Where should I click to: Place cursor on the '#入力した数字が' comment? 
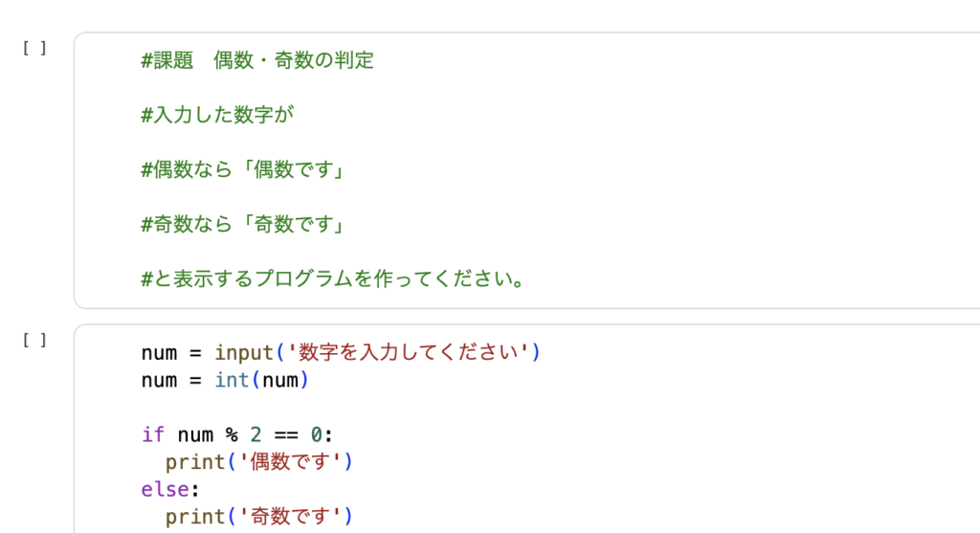point(216,116)
